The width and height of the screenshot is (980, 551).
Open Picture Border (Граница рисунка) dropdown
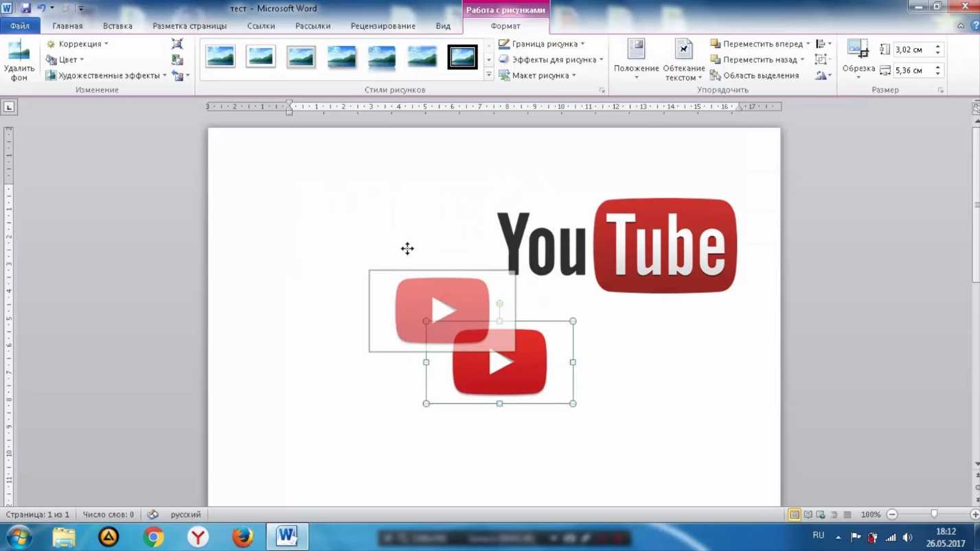click(x=542, y=44)
